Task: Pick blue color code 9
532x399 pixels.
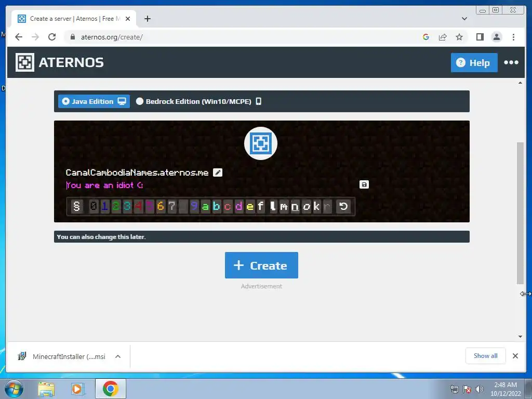Action: click(x=194, y=206)
